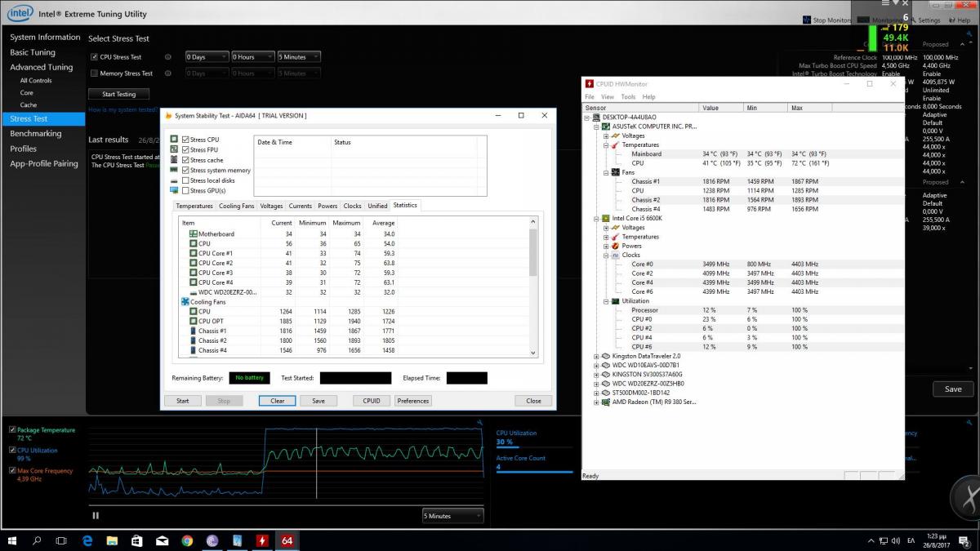Viewport: 980px width, 551px height.
Task: Uncheck the CPU Stress Test checkbox
Action: (x=94, y=57)
